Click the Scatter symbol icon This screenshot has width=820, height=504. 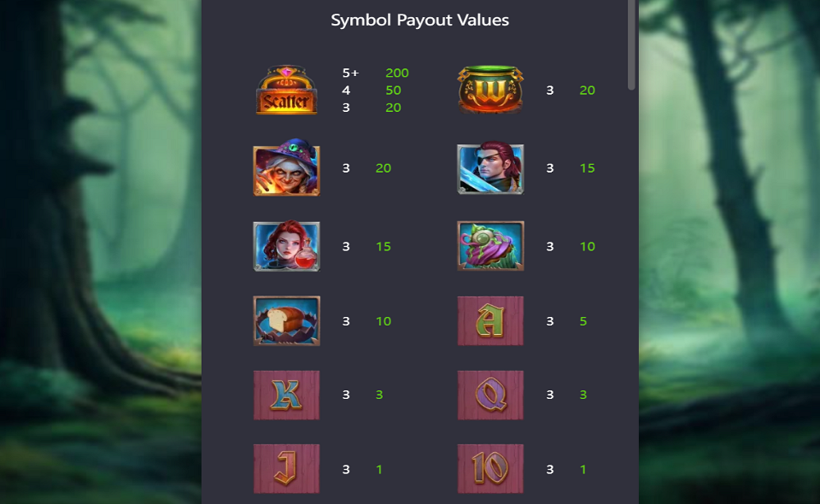[x=287, y=90]
